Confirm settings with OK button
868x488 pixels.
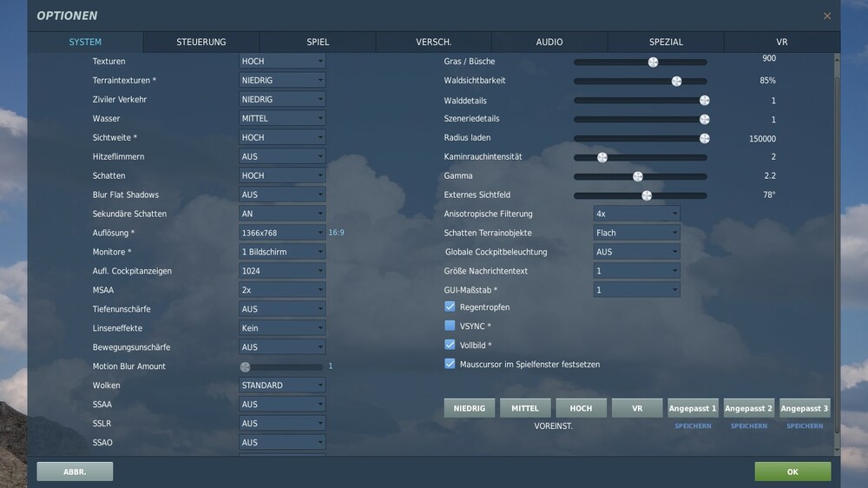(x=792, y=472)
